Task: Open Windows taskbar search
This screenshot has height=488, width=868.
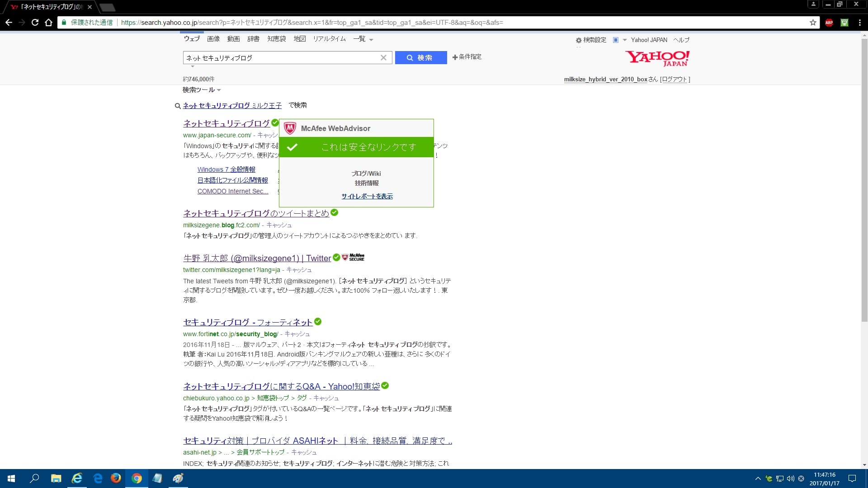Action: (34, 478)
